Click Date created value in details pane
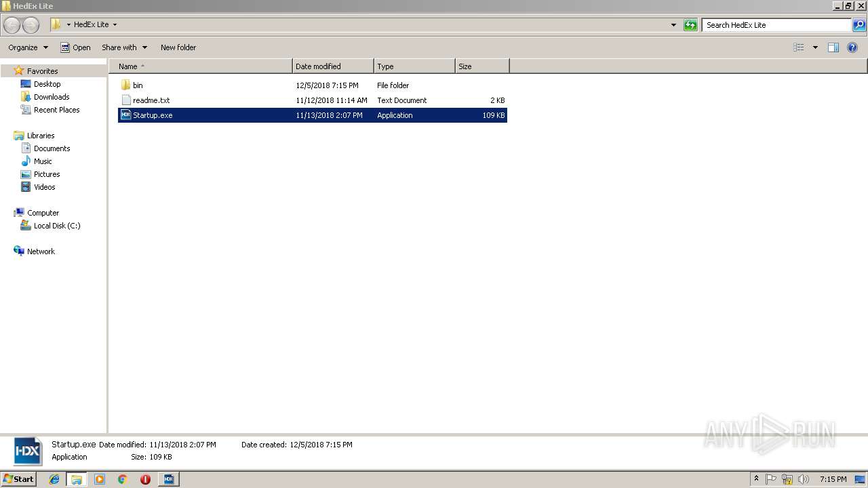Screen dimensions: 868x488 [x=321, y=445]
